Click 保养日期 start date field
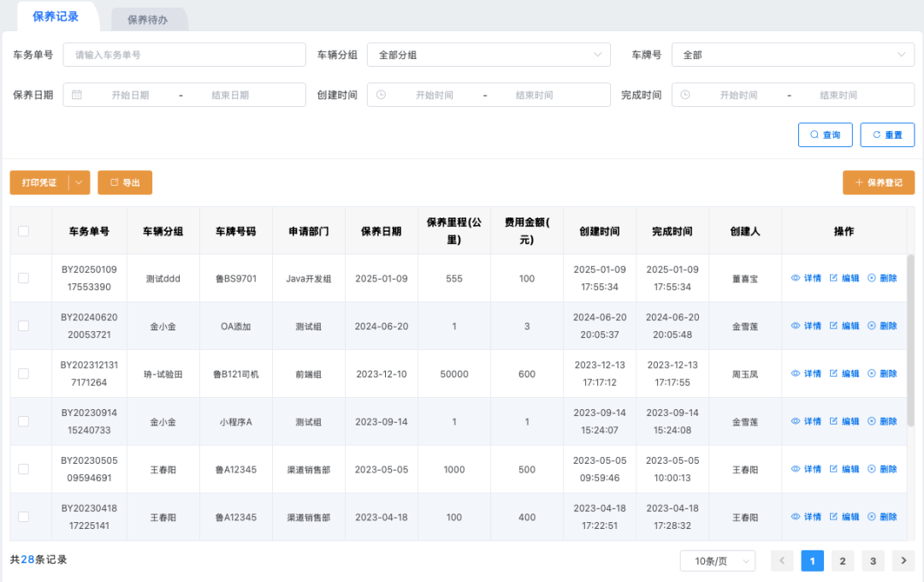 tap(130, 95)
